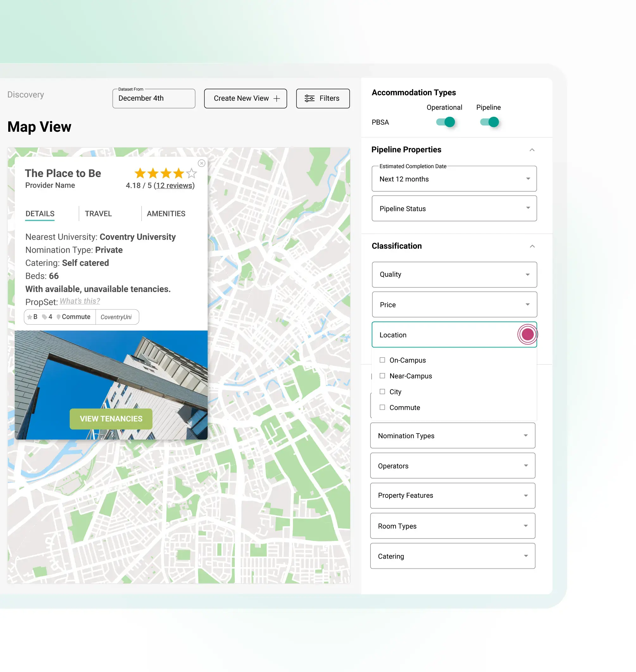
Task: Open the Pipeline Status dropdown
Action: click(454, 208)
